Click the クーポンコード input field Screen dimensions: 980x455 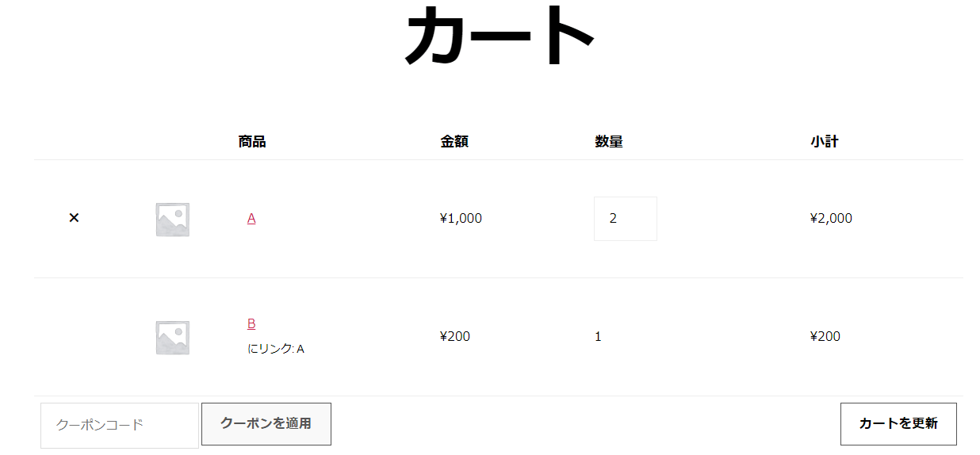pyautogui.click(x=120, y=426)
